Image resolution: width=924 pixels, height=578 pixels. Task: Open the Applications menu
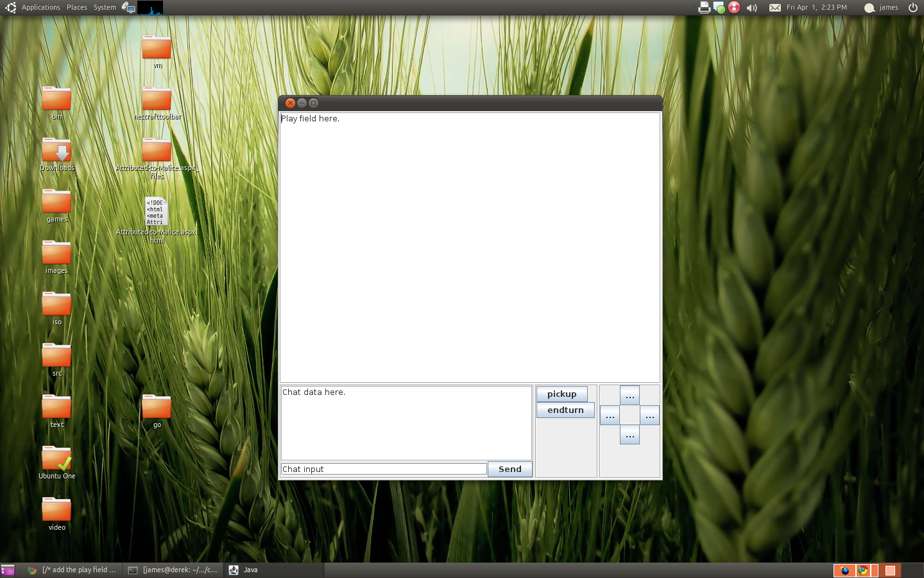pyautogui.click(x=40, y=7)
